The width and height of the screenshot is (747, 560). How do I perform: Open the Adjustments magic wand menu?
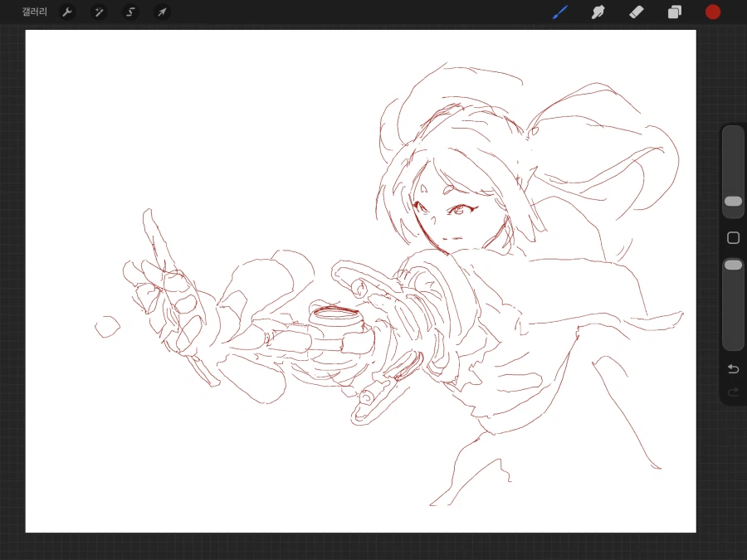click(x=99, y=12)
